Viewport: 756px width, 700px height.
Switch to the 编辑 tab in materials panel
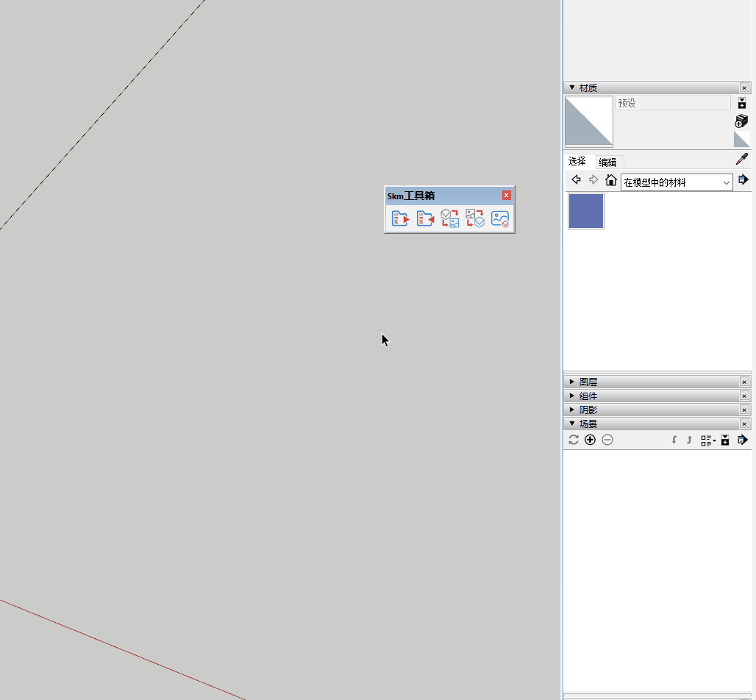pyautogui.click(x=609, y=162)
